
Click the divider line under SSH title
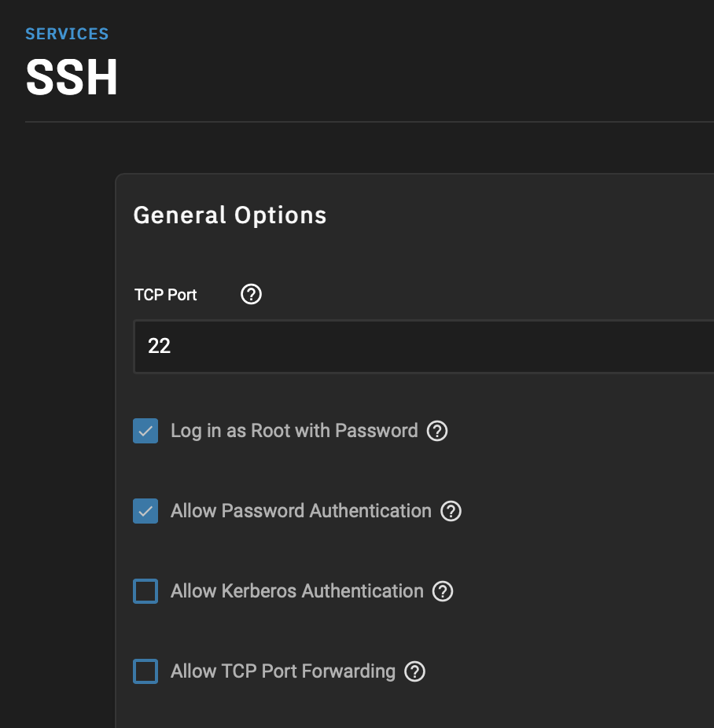point(370,122)
